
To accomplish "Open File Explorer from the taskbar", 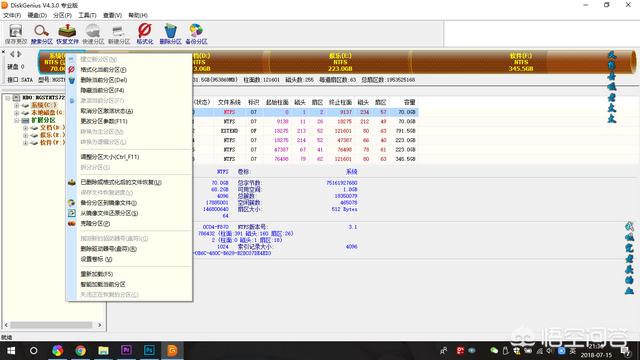I will coord(103,350).
